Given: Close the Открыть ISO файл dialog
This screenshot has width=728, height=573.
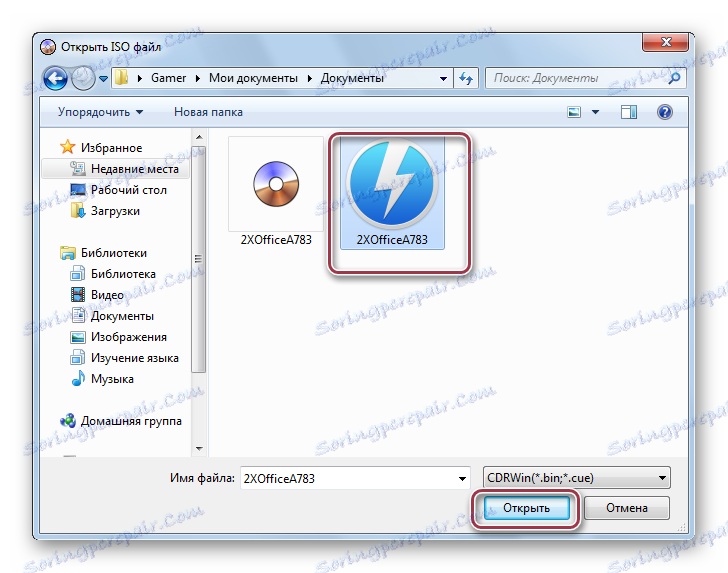Looking at the screenshot, I should tap(666, 42).
